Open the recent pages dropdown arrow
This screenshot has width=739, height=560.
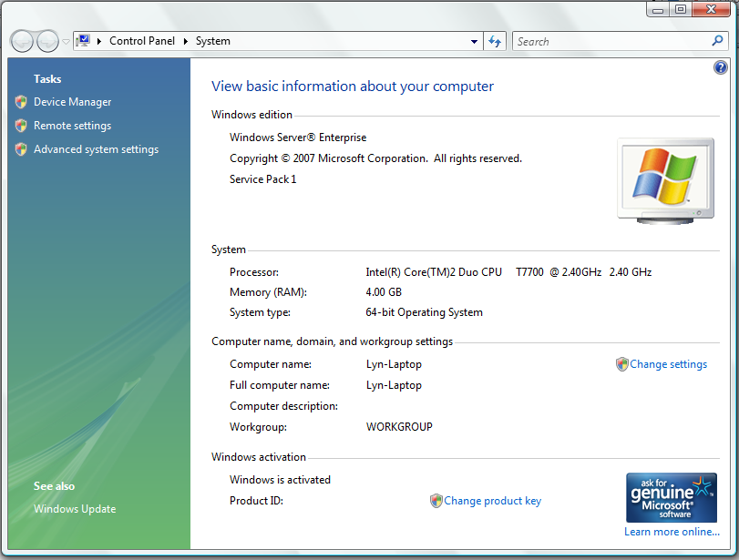point(66,42)
